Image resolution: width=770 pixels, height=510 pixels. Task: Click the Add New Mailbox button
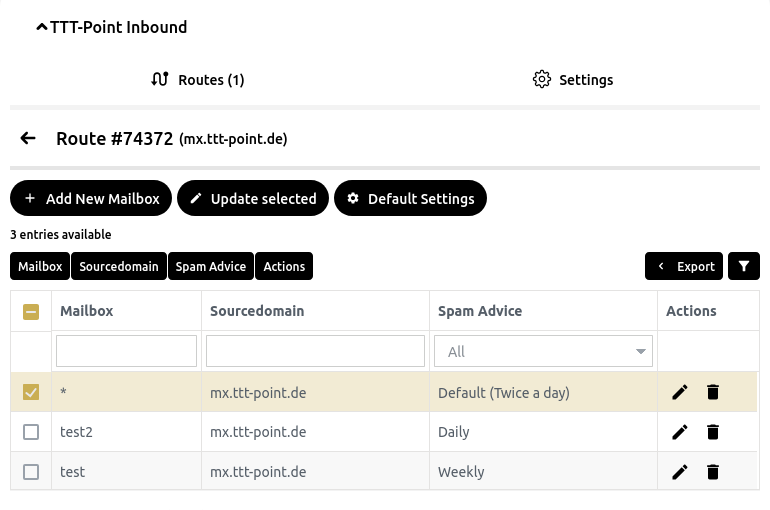pyautogui.click(x=91, y=199)
